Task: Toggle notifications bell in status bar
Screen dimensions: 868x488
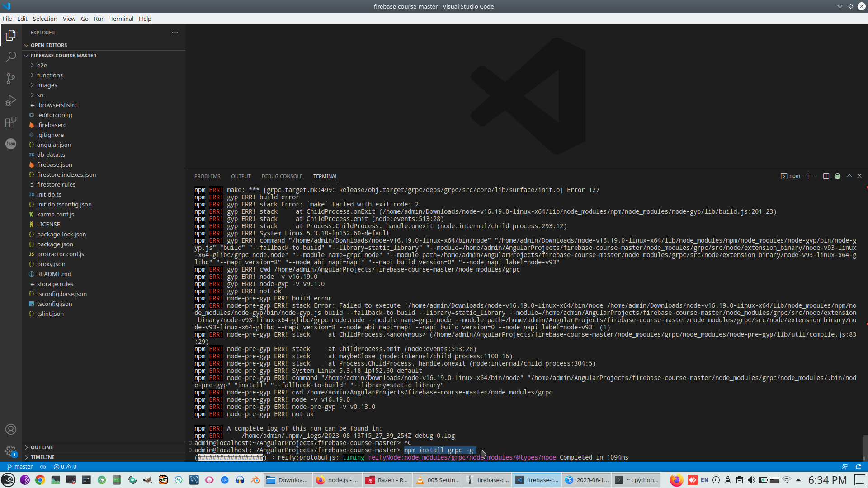Action: coord(859,467)
